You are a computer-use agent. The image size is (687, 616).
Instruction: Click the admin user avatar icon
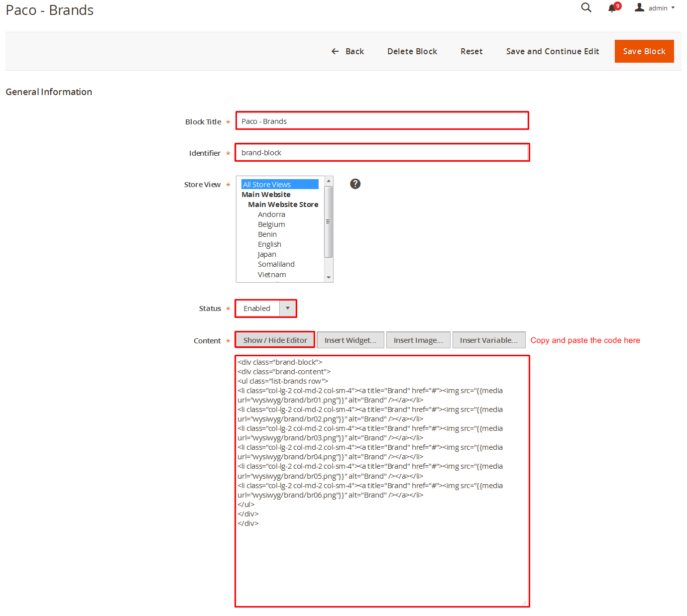point(640,7)
